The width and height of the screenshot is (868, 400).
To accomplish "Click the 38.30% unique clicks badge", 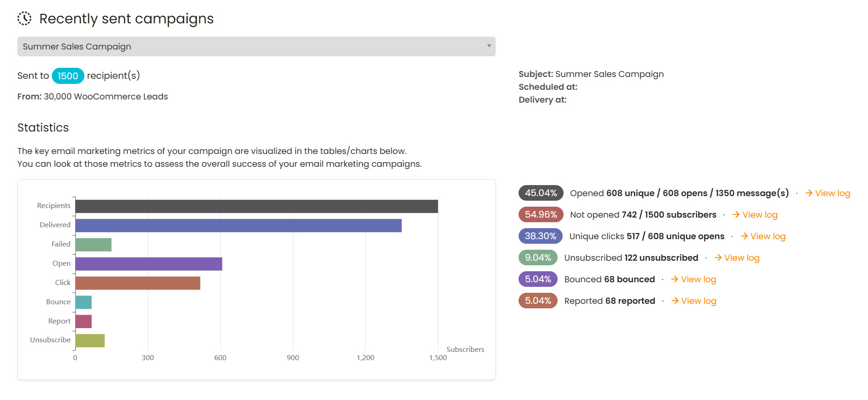I will 541,236.
